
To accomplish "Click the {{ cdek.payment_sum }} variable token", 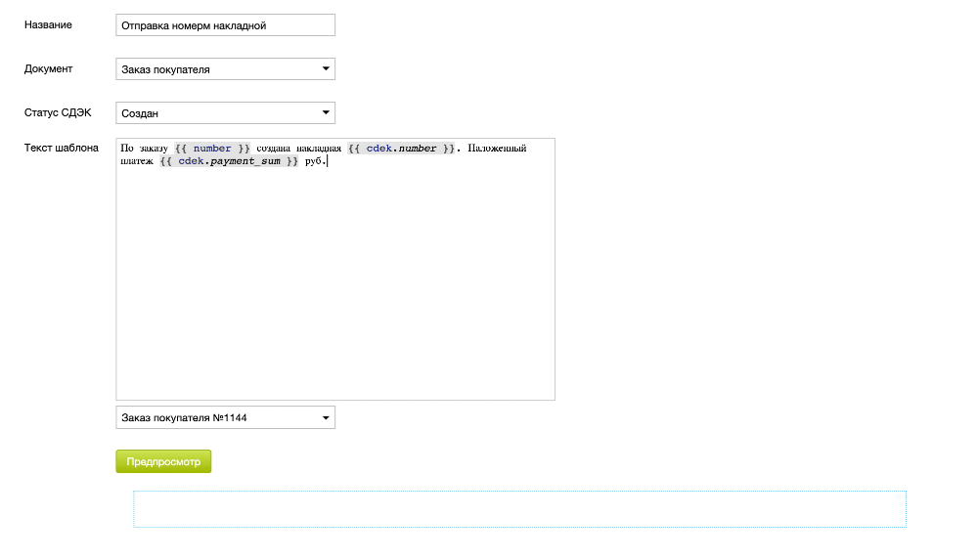I will tap(229, 161).
